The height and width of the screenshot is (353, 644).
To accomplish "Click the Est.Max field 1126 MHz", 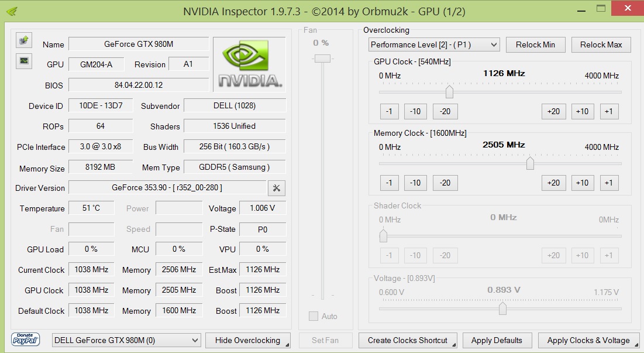I will point(263,269).
